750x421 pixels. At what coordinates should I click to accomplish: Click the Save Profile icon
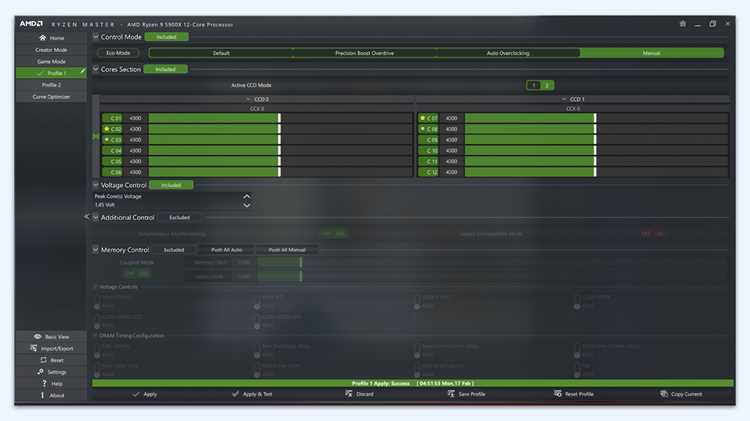451,394
